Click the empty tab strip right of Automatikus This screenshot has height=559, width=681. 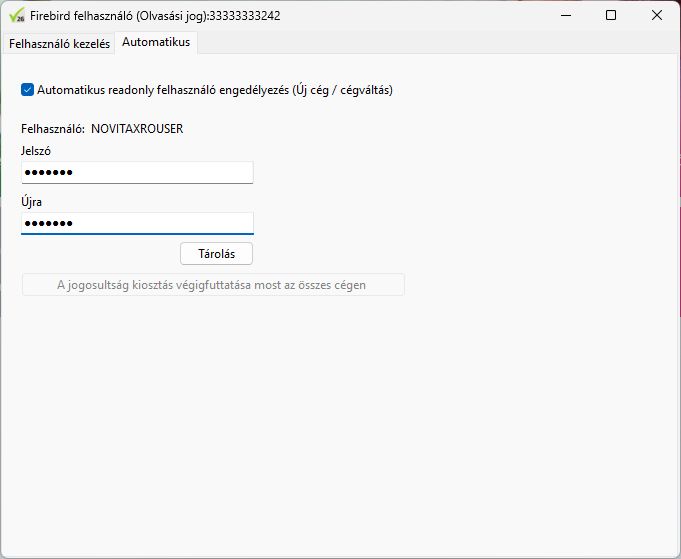point(430,43)
